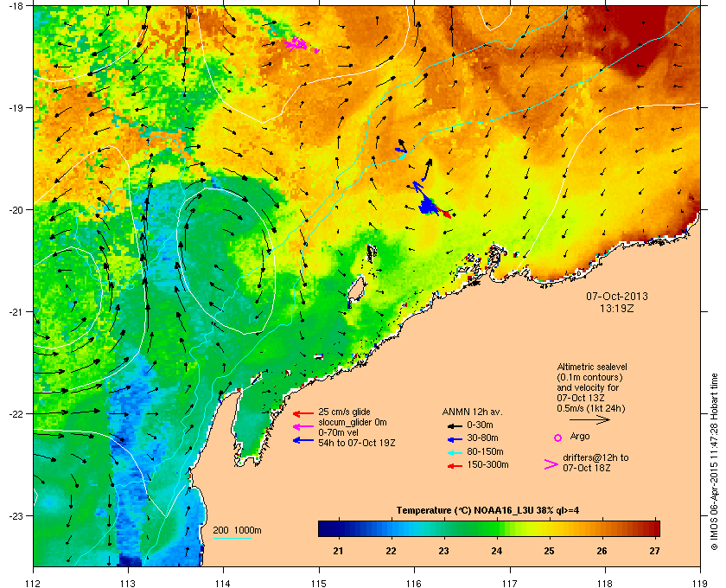Click the blue 30-80m ANMN arrow
Viewport: 726px width, 588px height.
click(x=455, y=439)
